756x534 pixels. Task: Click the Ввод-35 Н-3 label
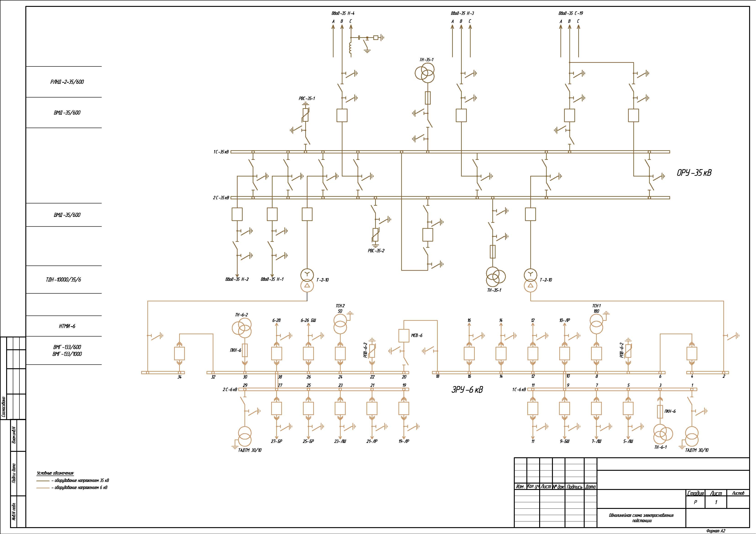[x=462, y=13]
